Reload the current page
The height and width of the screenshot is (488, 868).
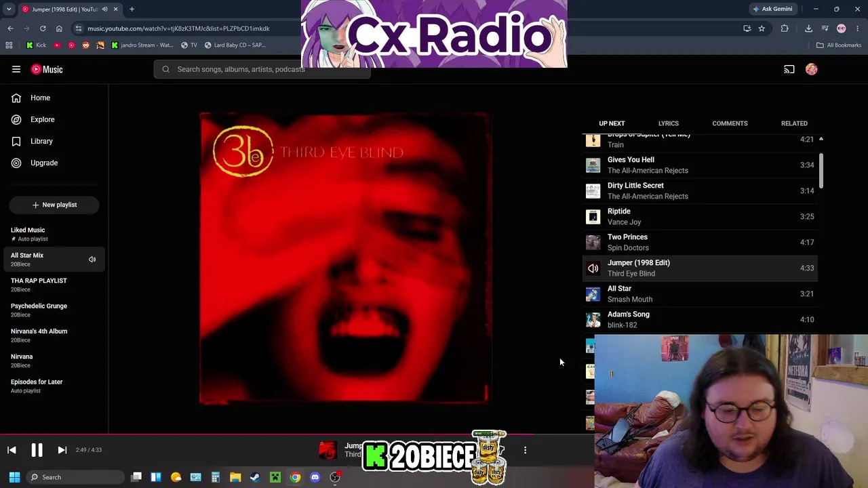pyautogui.click(x=43, y=28)
